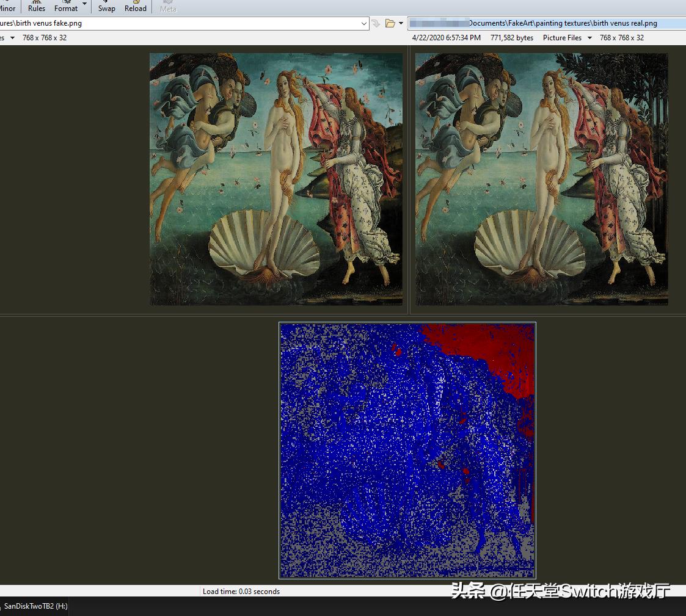Select the left 768 x 768 x 32 dimensions
The image size is (686, 616).
pos(45,38)
